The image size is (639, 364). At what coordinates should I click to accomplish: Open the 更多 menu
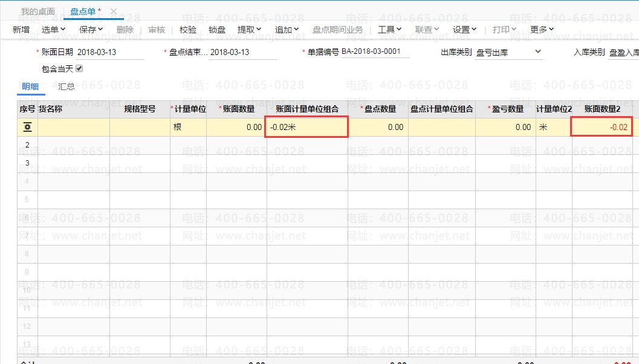click(x=542, y=30)
